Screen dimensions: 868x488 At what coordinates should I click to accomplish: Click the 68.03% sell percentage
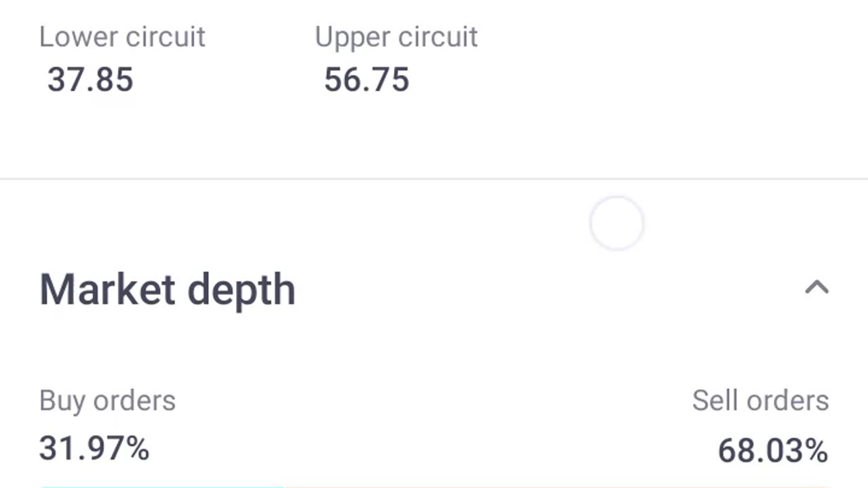(772, 451)
